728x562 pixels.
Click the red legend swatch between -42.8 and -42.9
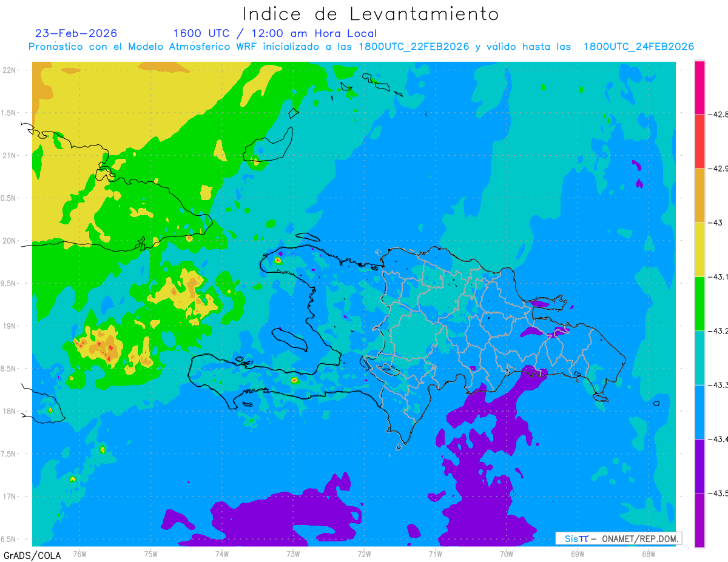pyautogui.click(x=699, y=141)
